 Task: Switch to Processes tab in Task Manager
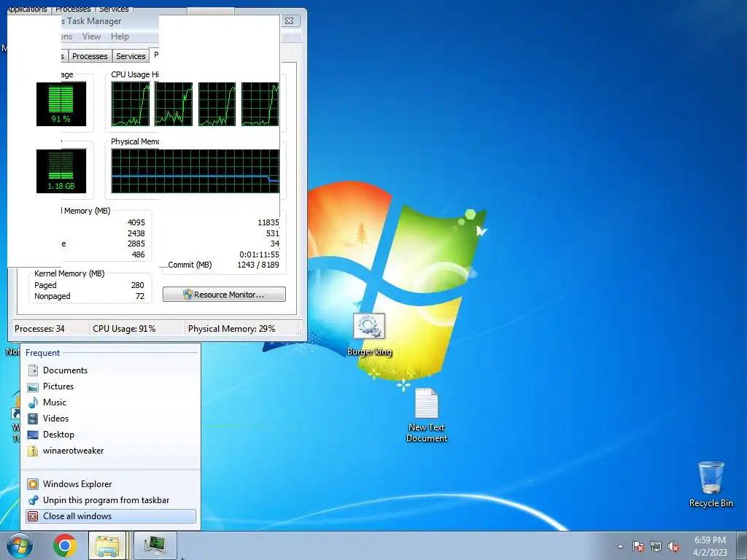(90, 56)
